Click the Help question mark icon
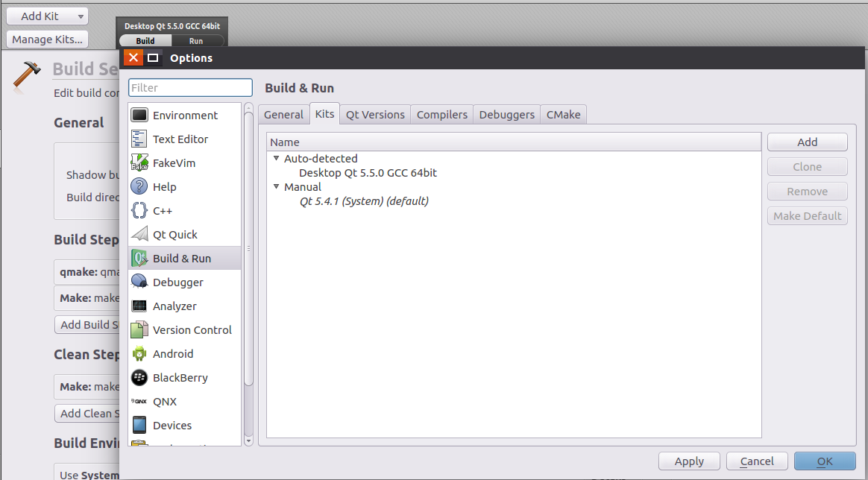The width and height of the screenshot is (868, 480). click(x=139, y=187)
